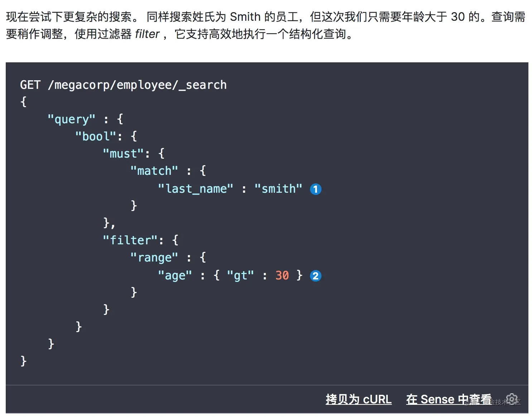The height and width of the screenshot is (417, 532).
Task: Click the "query" key in code
Action: point(71,119)
